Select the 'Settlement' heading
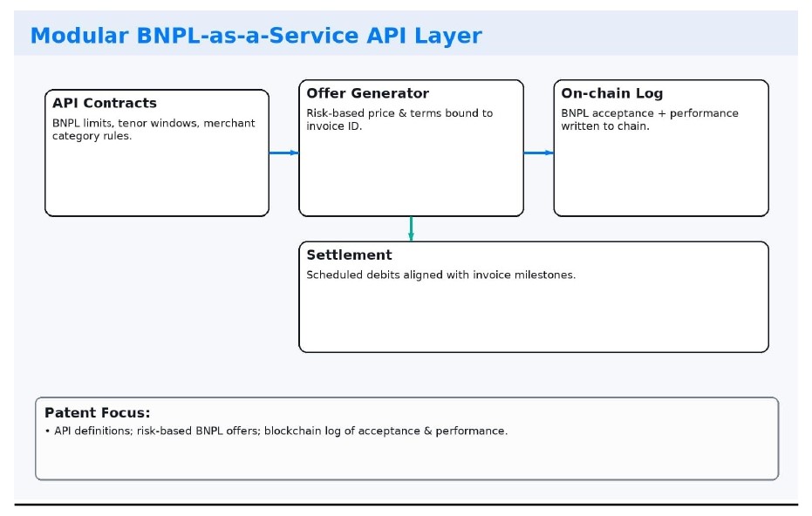The width and height of the screenshot is (812, 516). coord(349,255)
